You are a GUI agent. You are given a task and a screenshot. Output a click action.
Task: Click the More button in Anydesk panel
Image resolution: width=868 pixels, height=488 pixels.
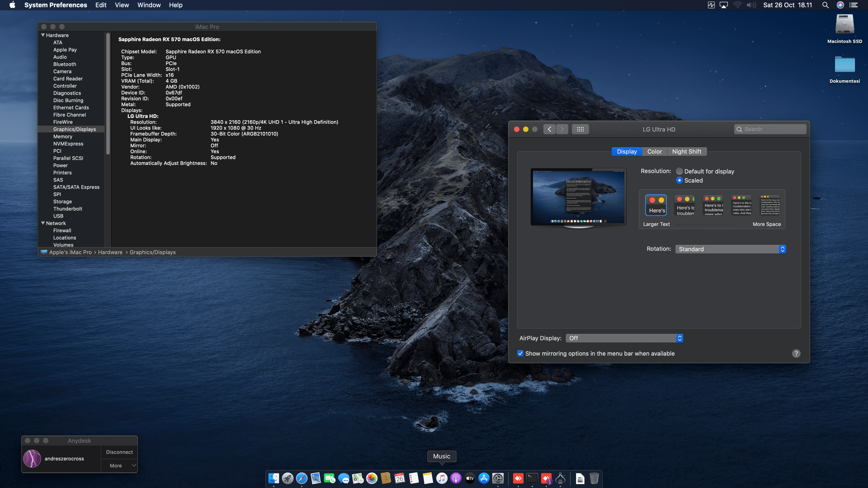tap(116, 465)
